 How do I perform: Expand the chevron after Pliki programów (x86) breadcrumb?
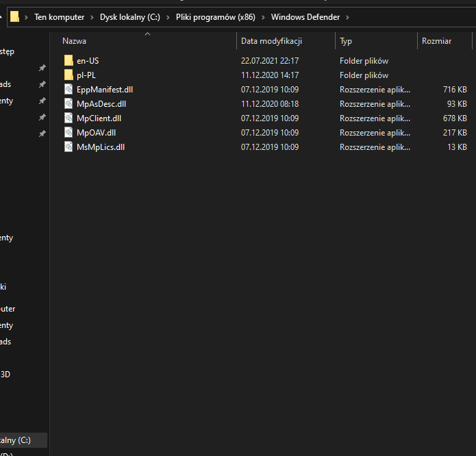(263, 18)
